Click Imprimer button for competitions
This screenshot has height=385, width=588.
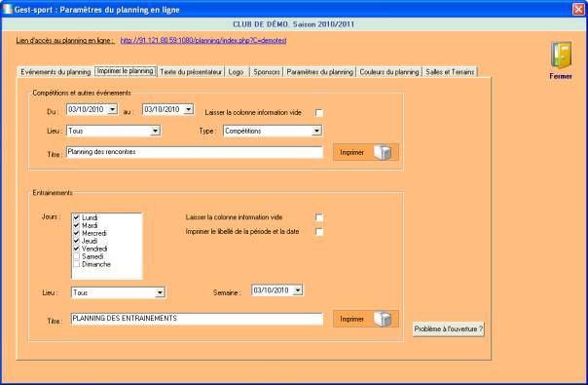[x=366, y=152]
